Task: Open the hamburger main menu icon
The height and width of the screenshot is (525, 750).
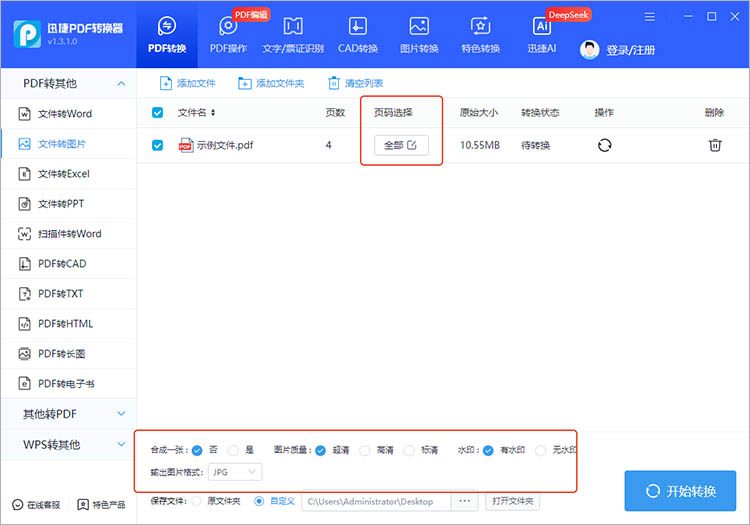Action: coord(650,17)
